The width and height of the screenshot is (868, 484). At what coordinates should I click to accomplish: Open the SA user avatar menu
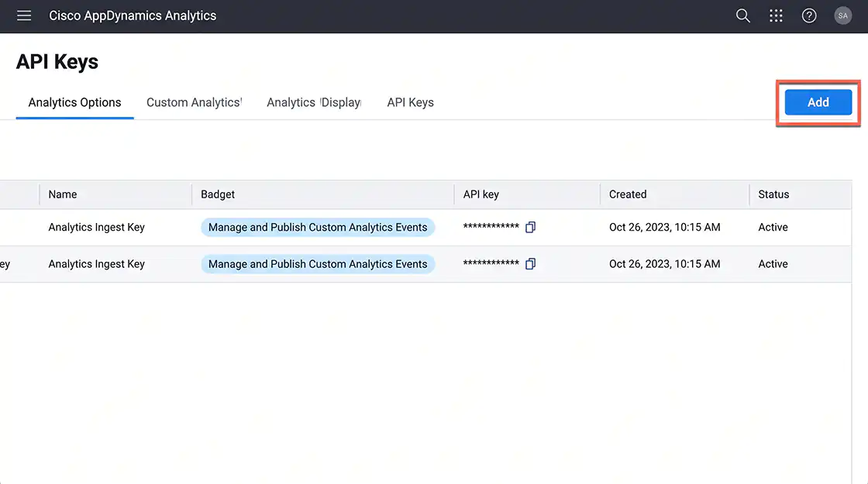842,15
